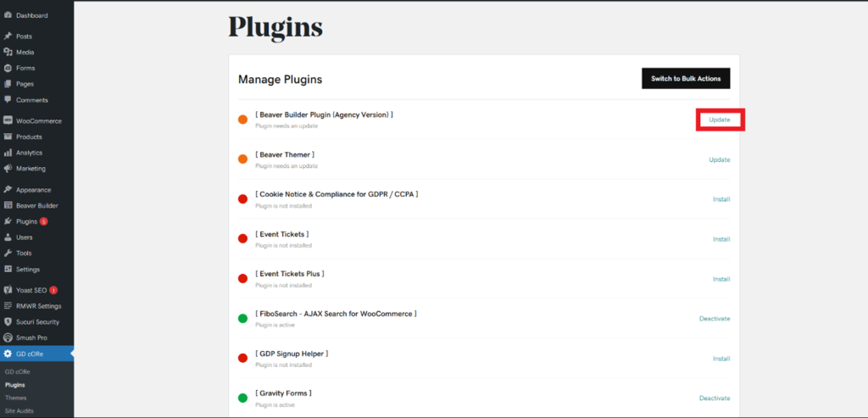The width and height of the screenshot is (868, 418).
Task: Open Site Audits submenu link
Action: (19, 411)
